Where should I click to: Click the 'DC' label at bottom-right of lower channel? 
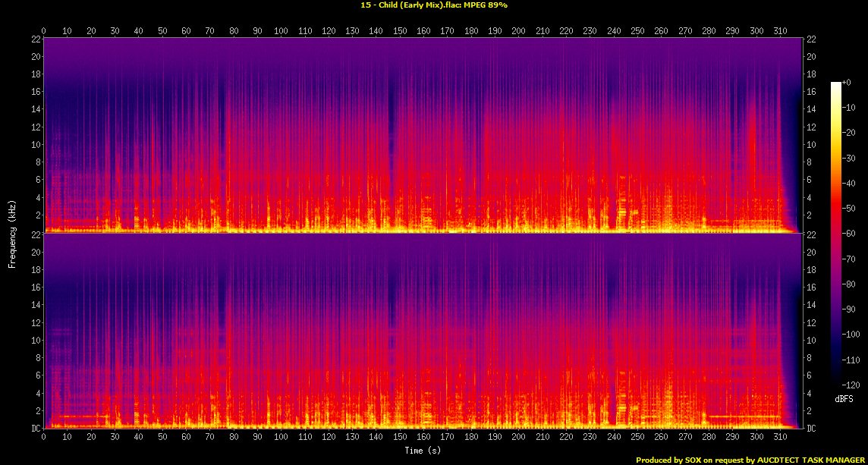pyautogui.click(x=811, y=428)
